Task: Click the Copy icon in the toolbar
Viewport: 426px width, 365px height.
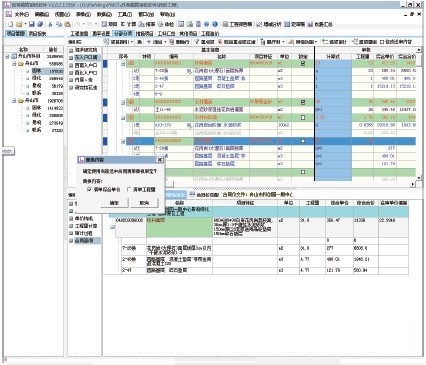Action: 59,24
